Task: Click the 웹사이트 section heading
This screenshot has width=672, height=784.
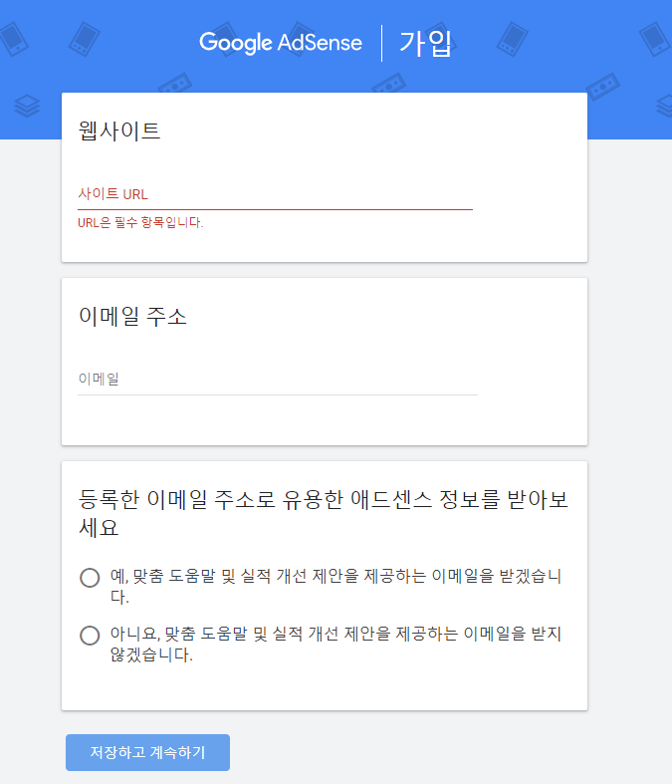Action: (x=119, y=131)
